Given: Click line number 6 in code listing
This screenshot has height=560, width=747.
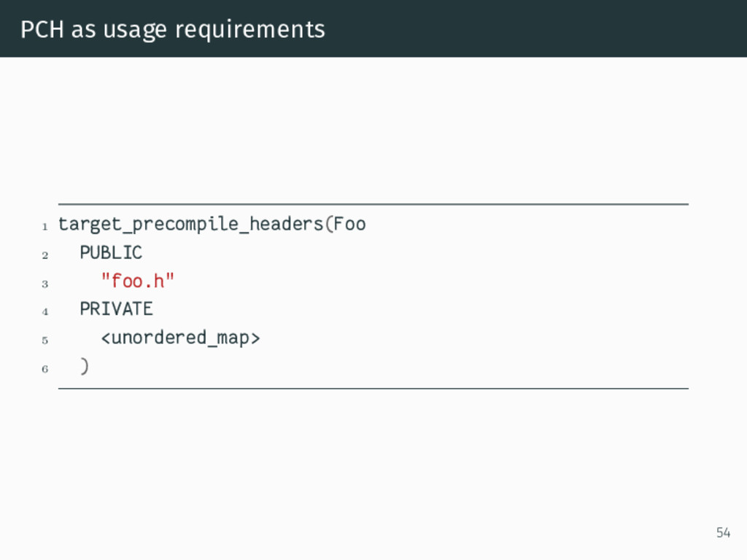Looking at the screenshot, I should pos(44,369).
